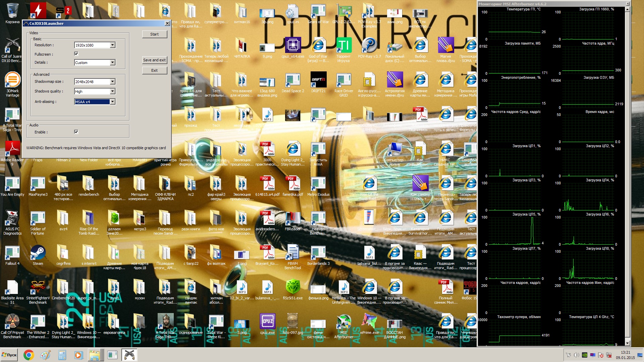
Task: Expand the Resolution dropdown
Action: click(x=113, y=45)
